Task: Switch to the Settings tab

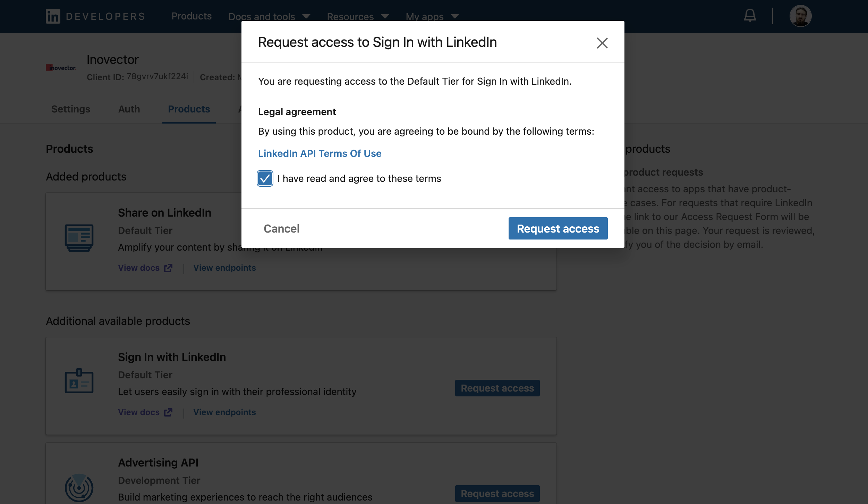Action: (71, 109)
